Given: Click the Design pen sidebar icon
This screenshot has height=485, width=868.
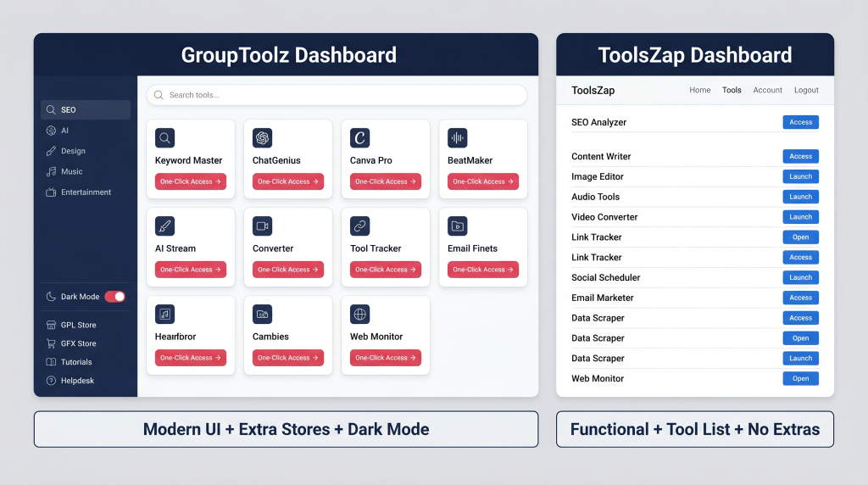Looking at the screenshot, I should pos(51,151).
